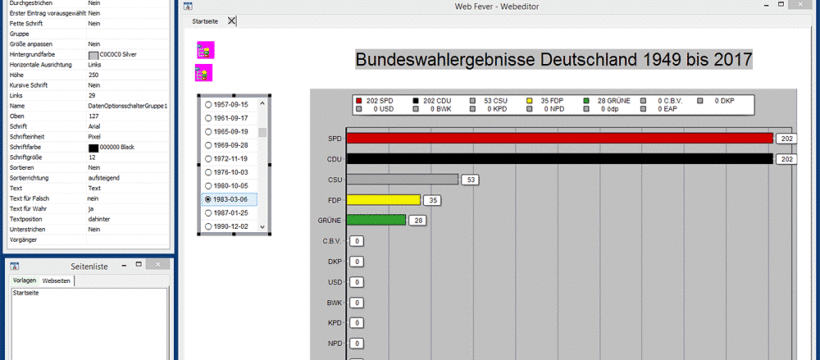Click the FDP value label 35
The height and width of the screenshot is (360, 820).
[x=432, y=200]
